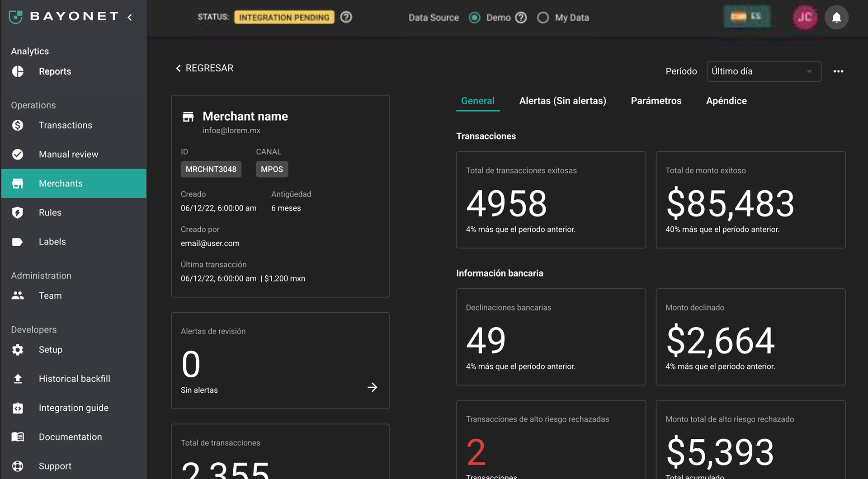Screen dimensions: 868x479
Task: Collapse the sidebar with the chevron
Action: (130, 17)
